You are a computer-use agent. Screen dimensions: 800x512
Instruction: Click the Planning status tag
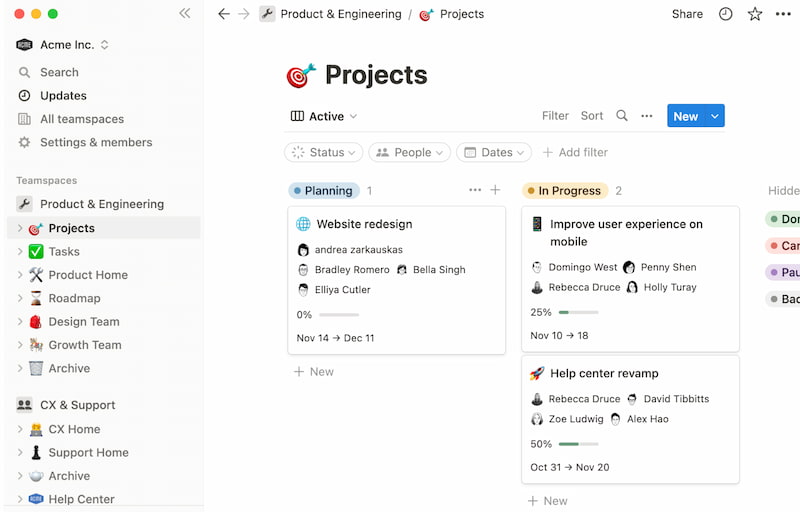click(x=324, y=191)
